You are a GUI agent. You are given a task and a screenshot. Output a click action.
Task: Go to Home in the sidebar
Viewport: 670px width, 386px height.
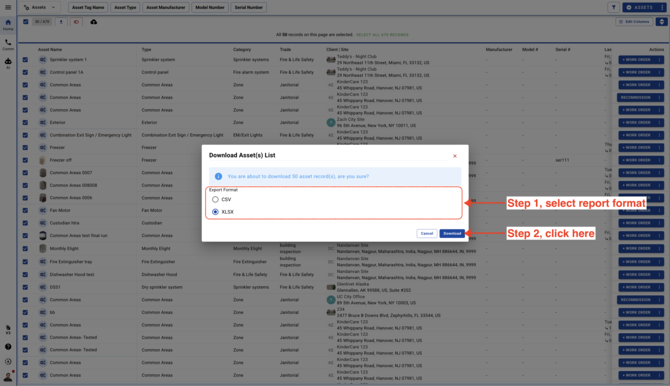tap(8, 25)
